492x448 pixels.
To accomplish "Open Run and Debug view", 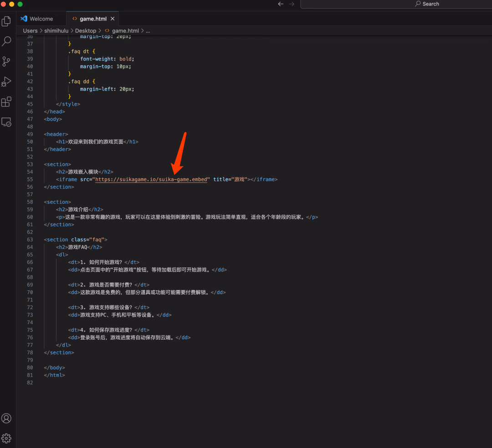I will click(x=6, y=81).
